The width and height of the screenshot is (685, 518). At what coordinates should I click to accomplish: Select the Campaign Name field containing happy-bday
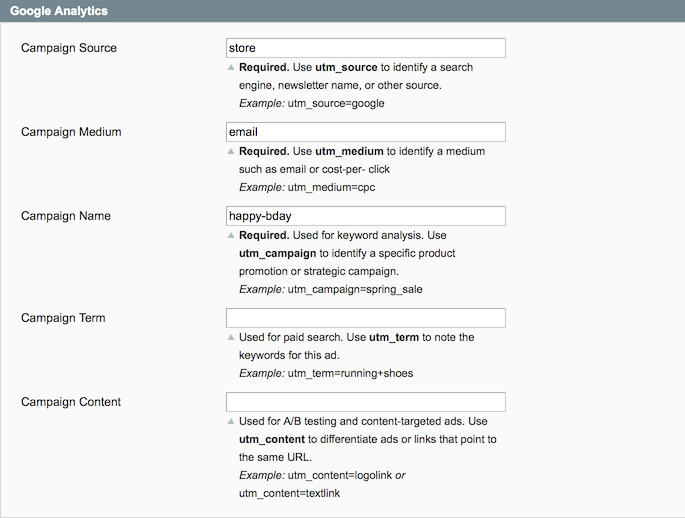tap(366, 216)
